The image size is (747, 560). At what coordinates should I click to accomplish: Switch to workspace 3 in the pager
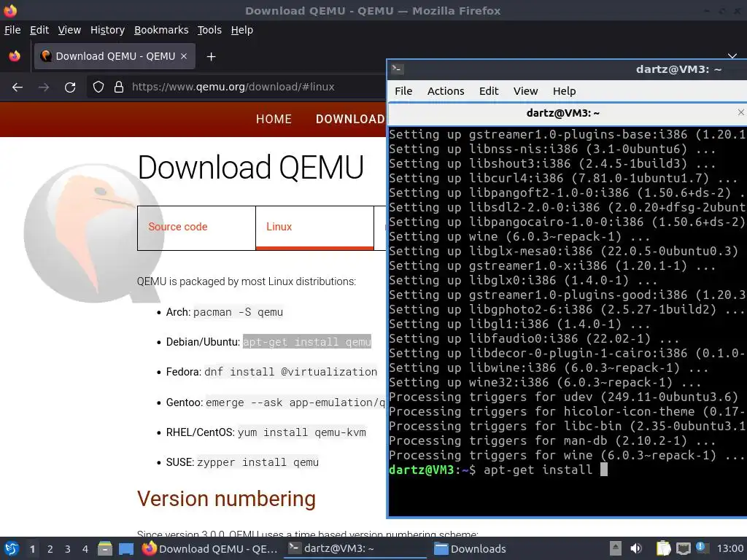click(68, 549)
